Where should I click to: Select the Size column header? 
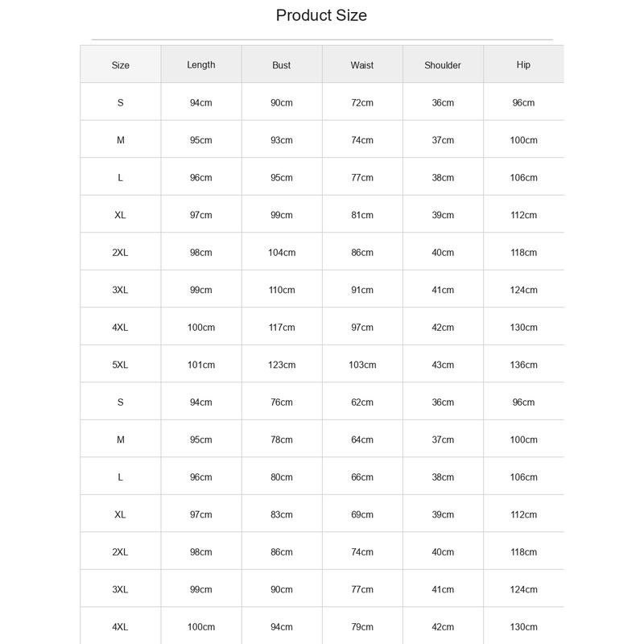click(x=120, y=65)
